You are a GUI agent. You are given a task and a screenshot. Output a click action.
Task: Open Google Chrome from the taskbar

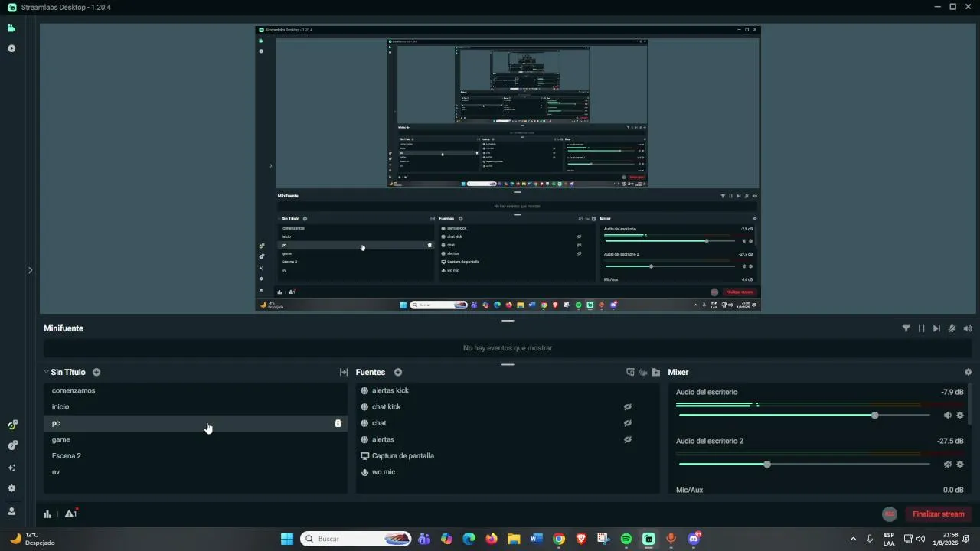click(559, 539)
